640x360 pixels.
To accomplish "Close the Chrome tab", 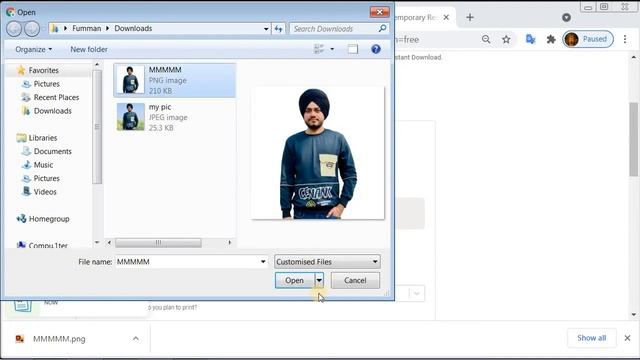I will 446,17.
